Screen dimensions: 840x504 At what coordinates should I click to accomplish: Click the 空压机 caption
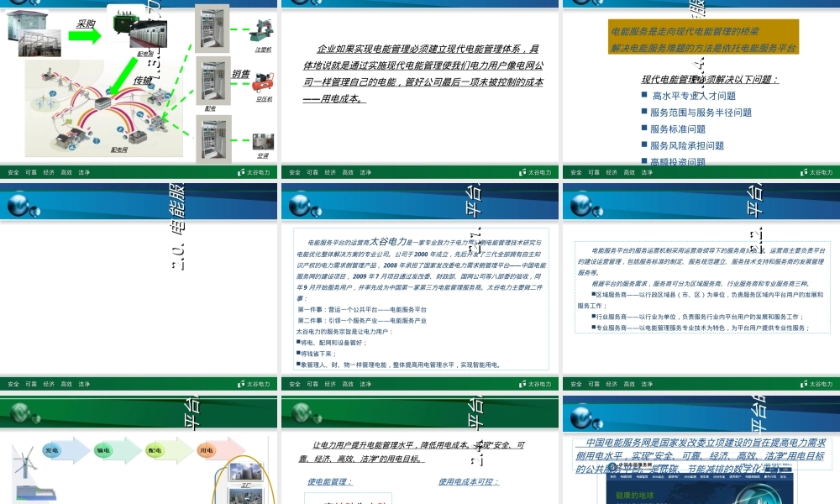click(x=264, y=99)
